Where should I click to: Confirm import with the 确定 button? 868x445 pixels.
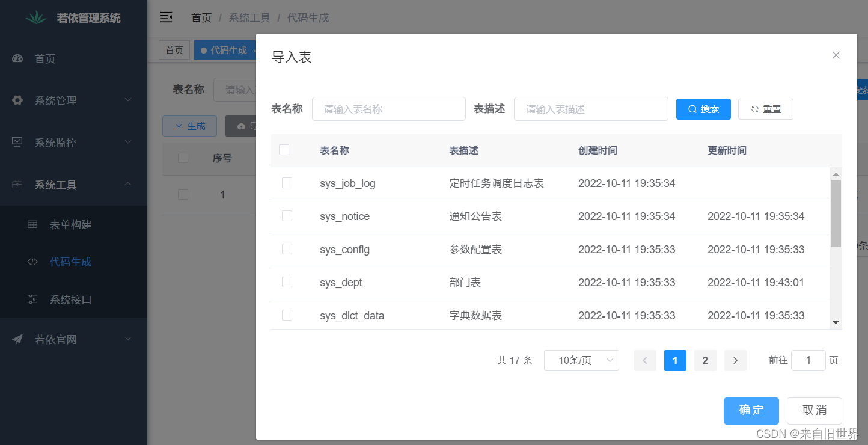click(x=751, y=411)
